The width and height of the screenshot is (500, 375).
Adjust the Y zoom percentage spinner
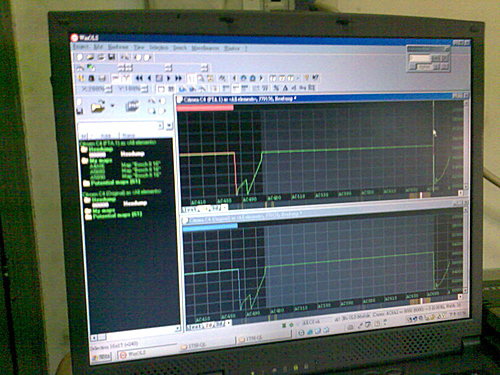pyautogui.click(x=144, y=89)
